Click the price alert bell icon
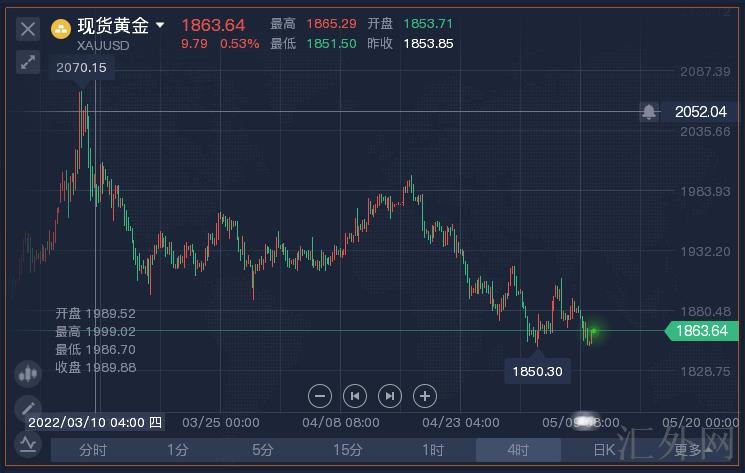The height and width of the screenshot is (473, 745). pos(649,112)
